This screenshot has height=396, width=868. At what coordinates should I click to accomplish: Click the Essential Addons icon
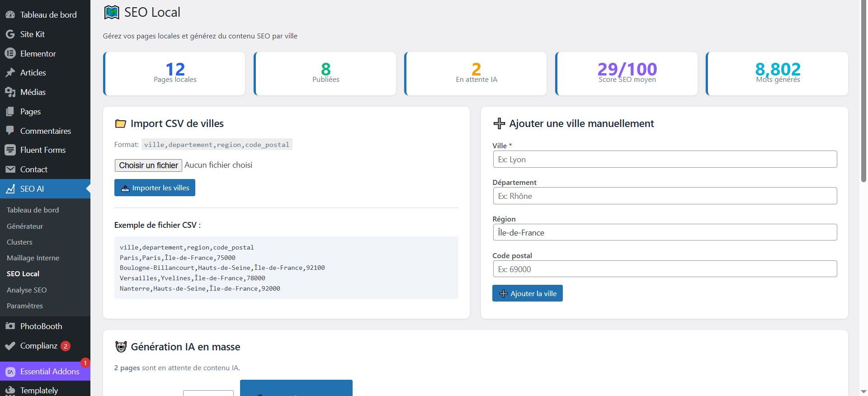10,372
